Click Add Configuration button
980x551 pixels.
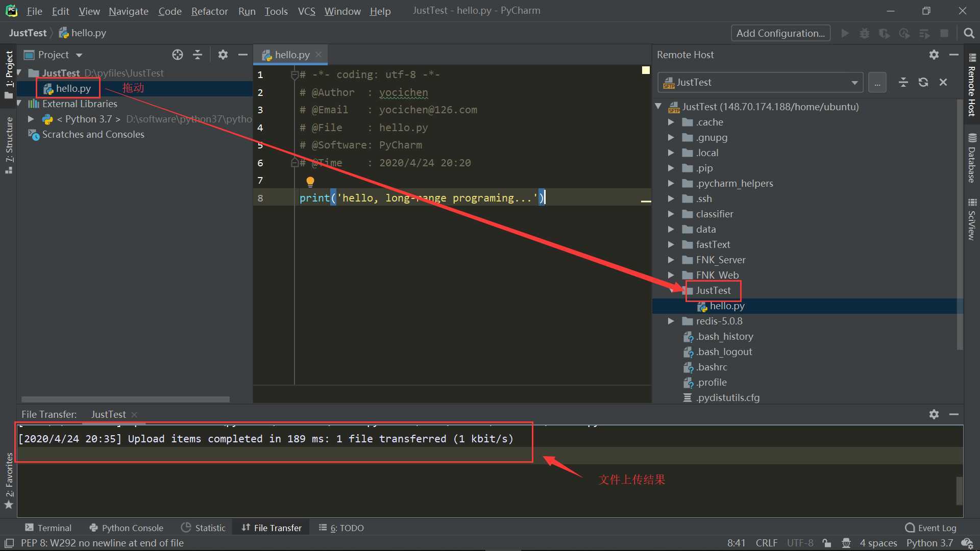(x=780, y=33)
